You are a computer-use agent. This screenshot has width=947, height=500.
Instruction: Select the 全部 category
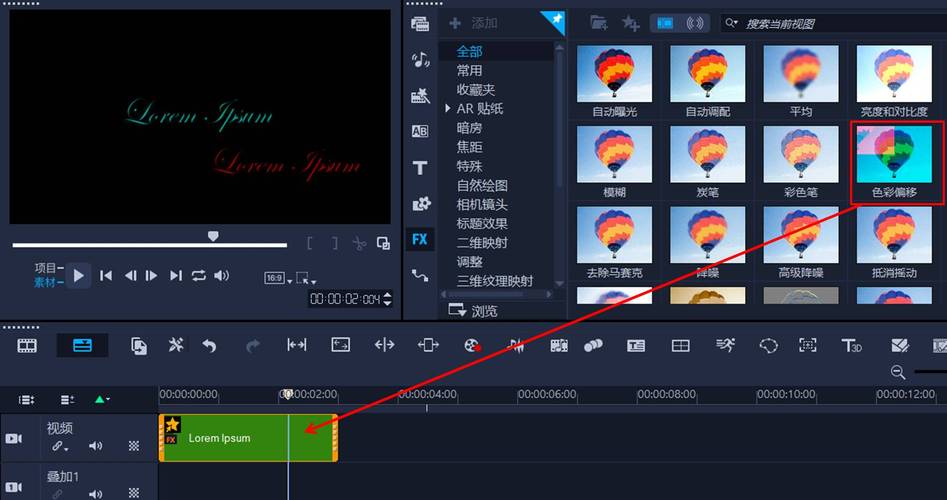[x=469, y=51]
